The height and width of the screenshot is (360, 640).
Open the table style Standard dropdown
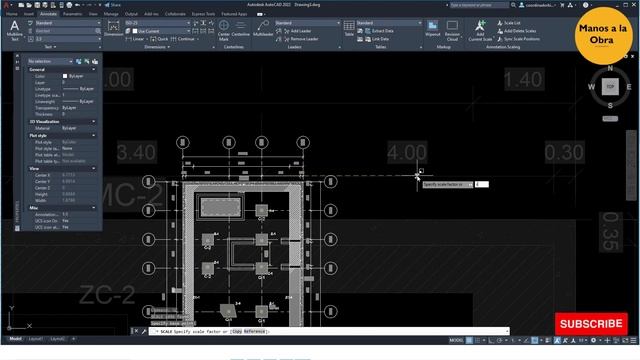(389, 23)
